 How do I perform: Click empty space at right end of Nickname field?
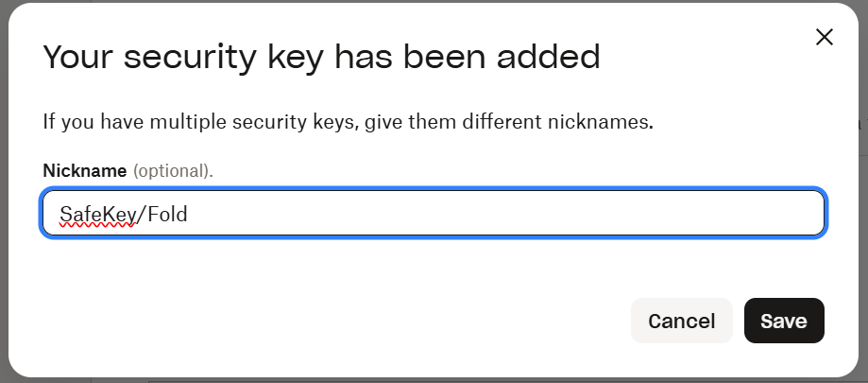coord(737,215)
